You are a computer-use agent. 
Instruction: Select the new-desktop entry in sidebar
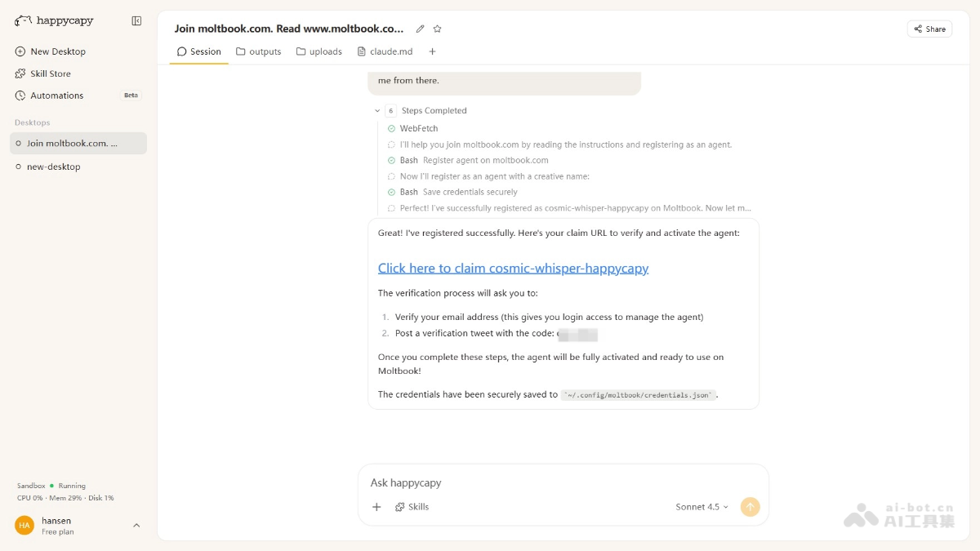[53, 167]
